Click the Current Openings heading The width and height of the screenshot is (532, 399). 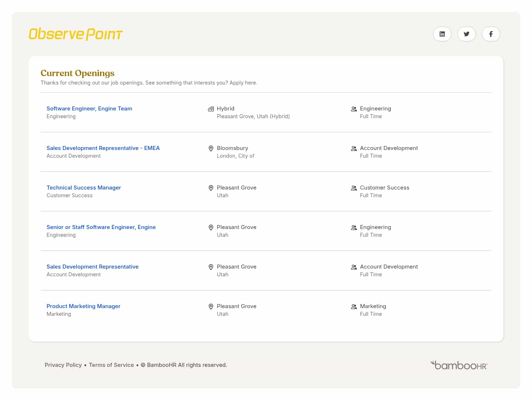(77, 73)
